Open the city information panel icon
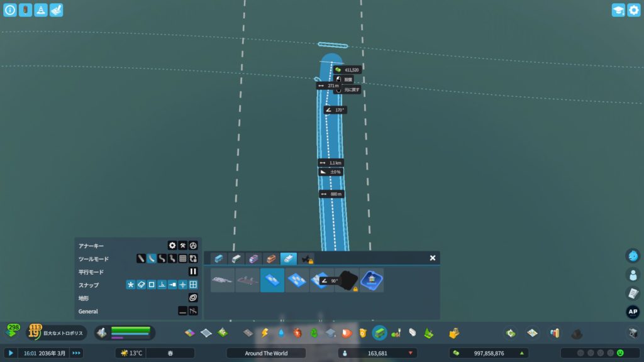Screen dimensions: 644x362 point(10,10)
